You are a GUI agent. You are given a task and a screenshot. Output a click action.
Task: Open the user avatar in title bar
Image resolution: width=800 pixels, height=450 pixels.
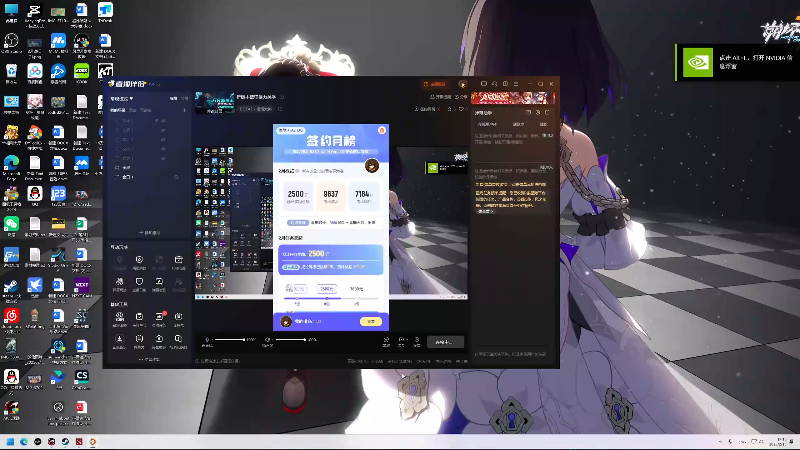463,84
